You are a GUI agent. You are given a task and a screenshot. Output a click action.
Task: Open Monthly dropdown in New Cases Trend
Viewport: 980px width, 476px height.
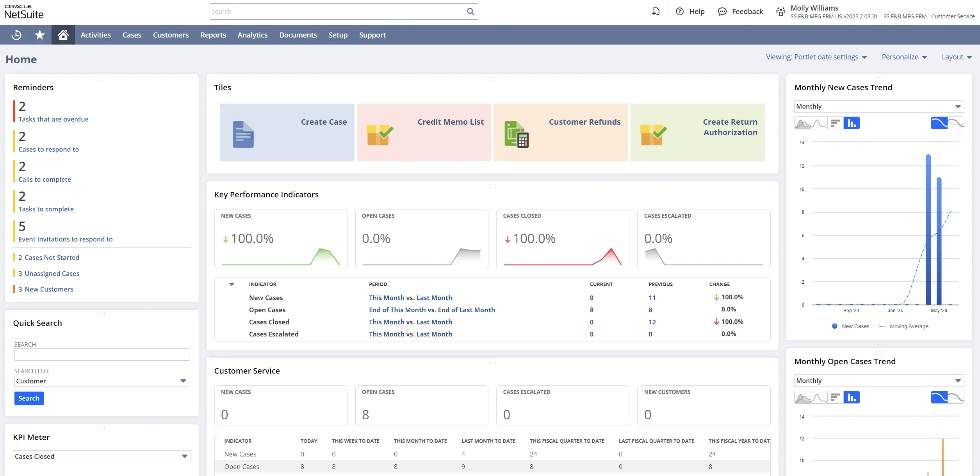957,107
